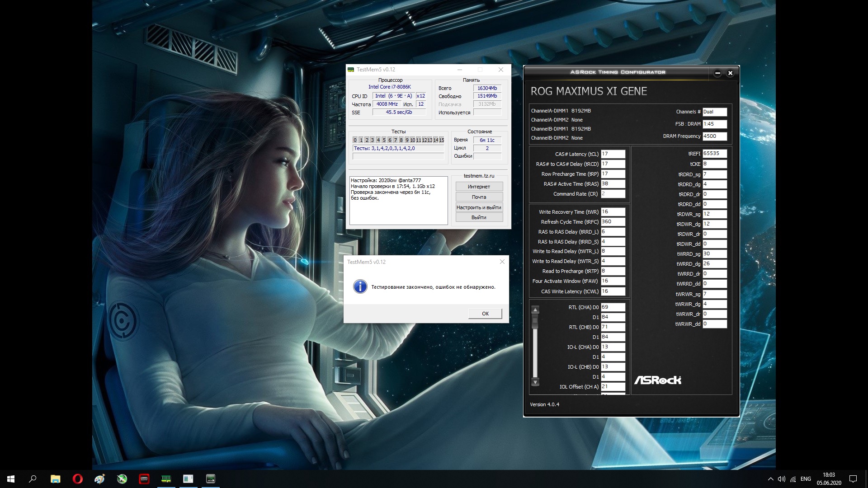868x488 pixels.
Task: Click the scroll down arrow in timing list
Action: tap(535, 382)
